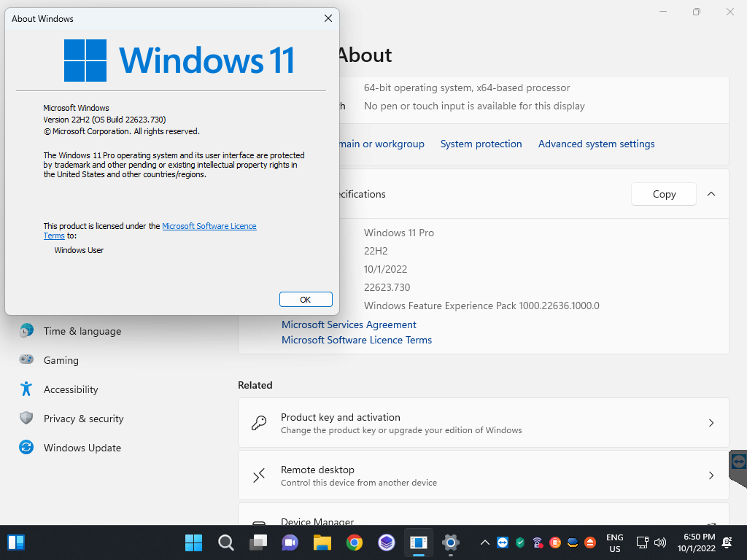Go to Gaming settings
Viewport: 747px width, 560px height.
click(61, 360)
